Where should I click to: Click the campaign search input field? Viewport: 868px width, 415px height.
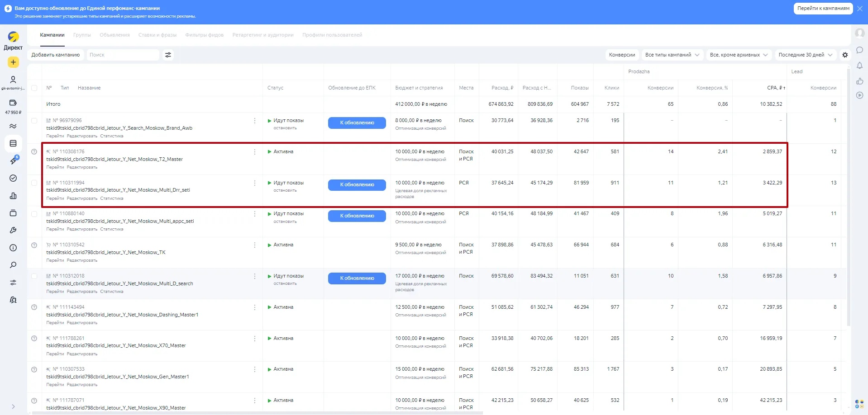[x=123, y=55]
